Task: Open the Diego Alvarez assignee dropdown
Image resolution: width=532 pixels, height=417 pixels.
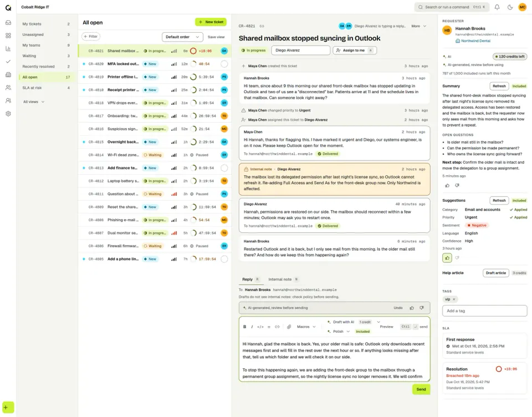Action: [x=300, y=50]
